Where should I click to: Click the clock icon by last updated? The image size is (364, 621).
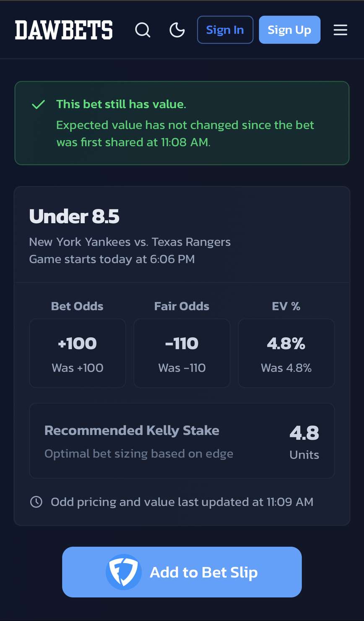[36, 502]
